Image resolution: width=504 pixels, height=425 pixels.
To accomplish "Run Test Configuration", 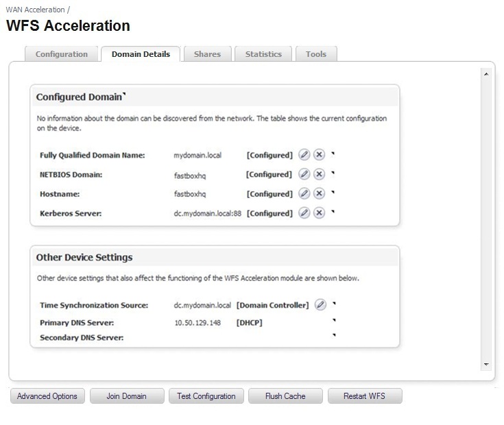I will point(206,396).
